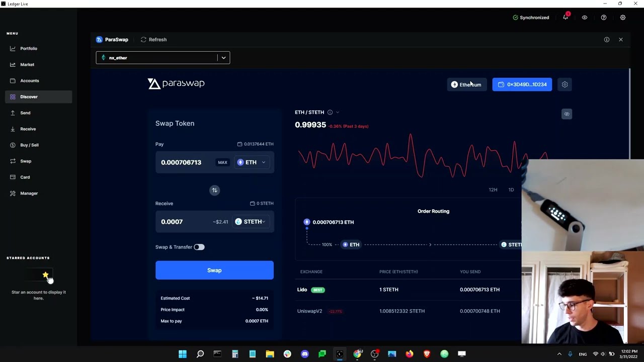This screenshot has height=362, width=644.
Task: Enable discreet mode with the eye icon
Action: 584,17
